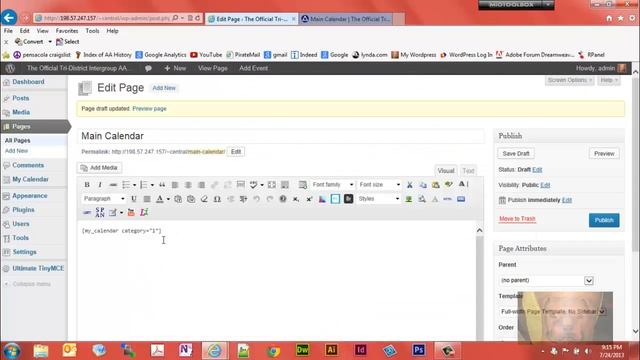Apply subscript formatting
Image resolution: width=640 pixels, height=360 pixels.
[x=296, y=199]
